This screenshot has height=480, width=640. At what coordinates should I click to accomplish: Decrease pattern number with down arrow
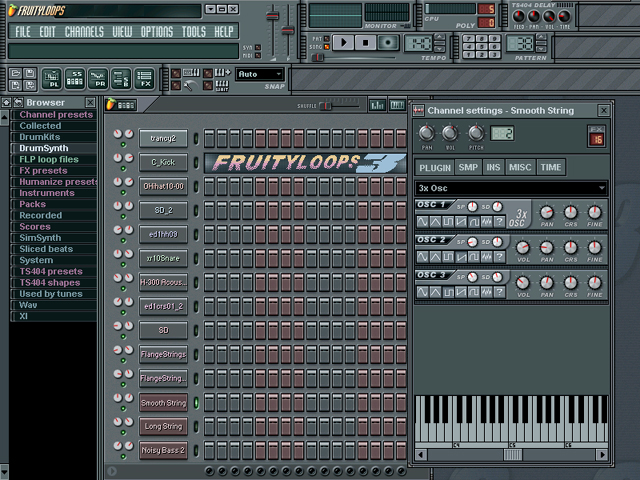[x=541, y=48]
